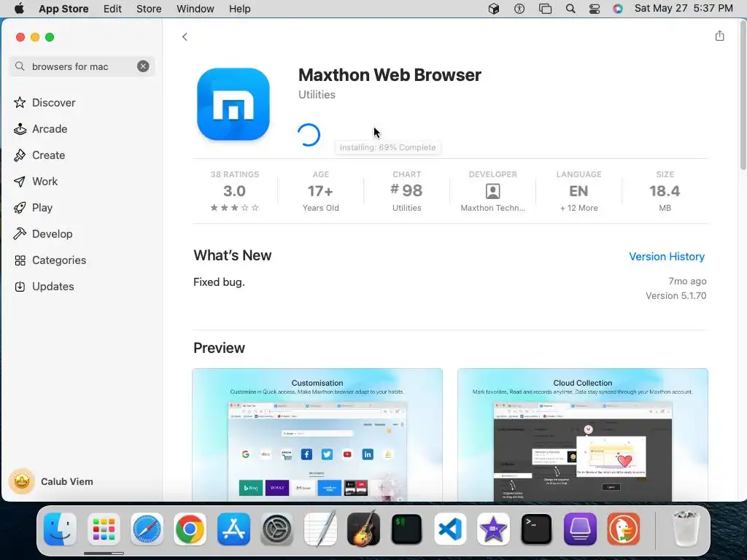
Task: Open Finder from the Dock
Action: (x=60, y=529)
